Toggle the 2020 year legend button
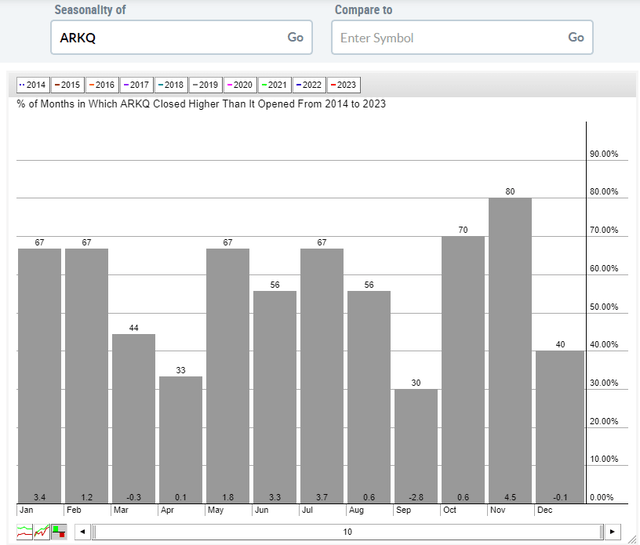Image resolution: width=640 pixels, height=545 pixels. [x=240, y=85]
